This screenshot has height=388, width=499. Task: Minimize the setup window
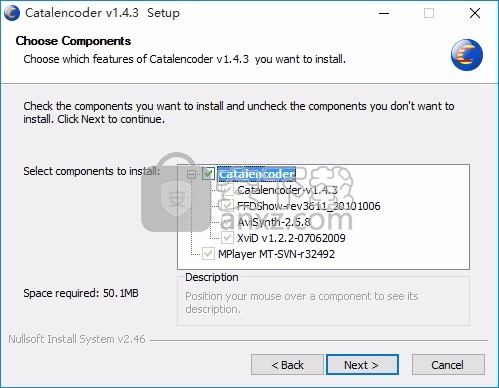(384, 13)
